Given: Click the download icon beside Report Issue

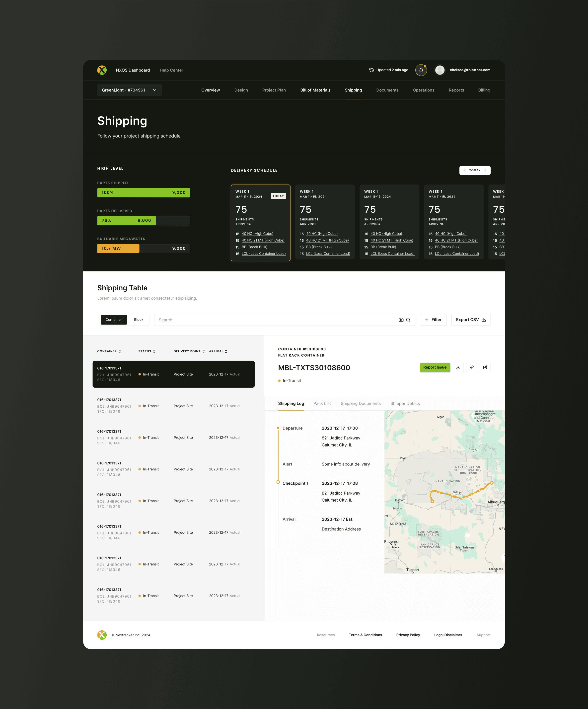Looking at the screenshot, I should click(458, 367).
